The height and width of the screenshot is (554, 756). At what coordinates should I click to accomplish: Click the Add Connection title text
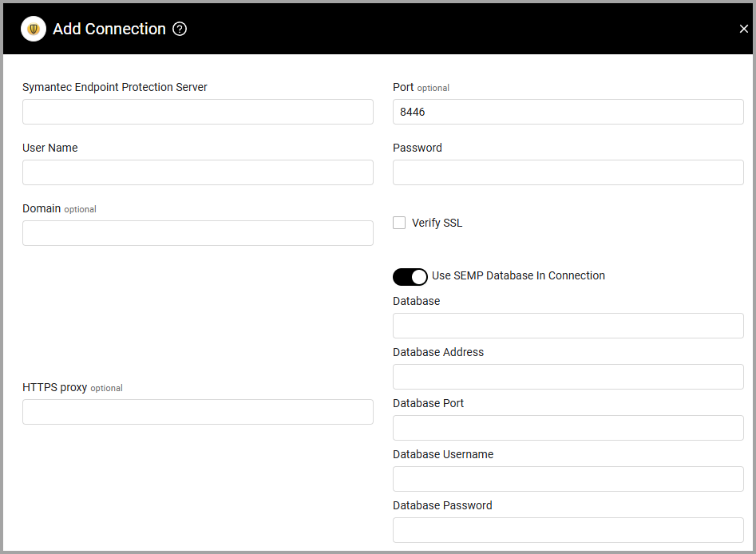[x=109, y=30]
